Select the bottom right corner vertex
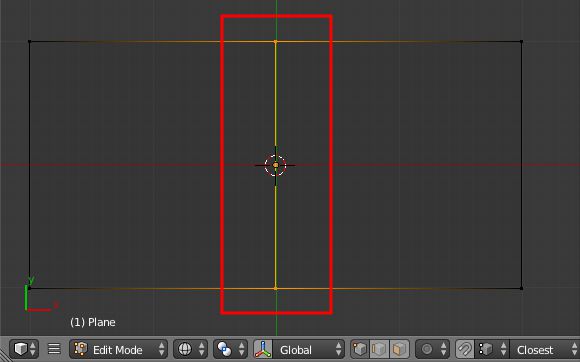 pos(522,288)
